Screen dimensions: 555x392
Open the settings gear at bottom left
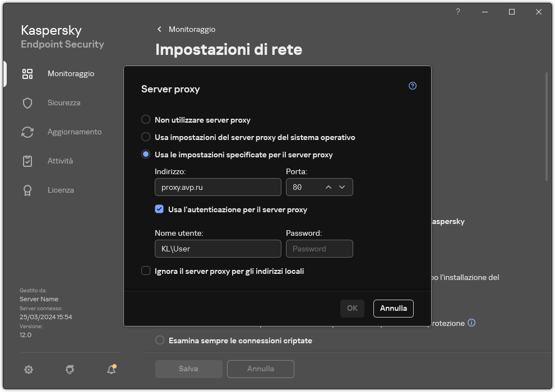(x=29, y=370)
